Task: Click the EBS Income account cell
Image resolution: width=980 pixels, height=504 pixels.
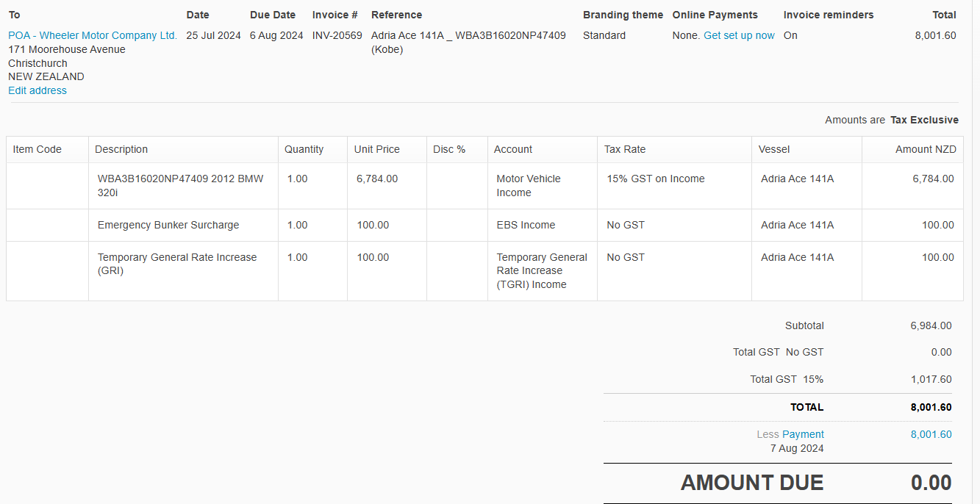Action: pos(543,226)
